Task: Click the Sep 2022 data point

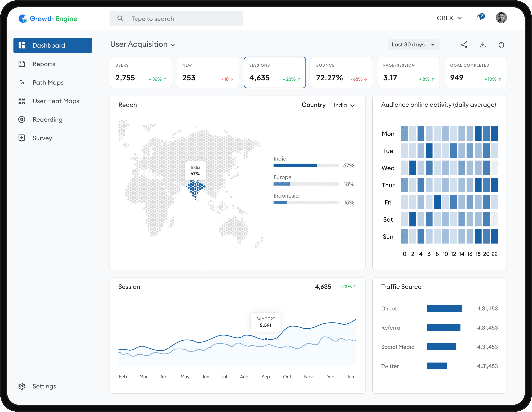Action: click(266, 339)
